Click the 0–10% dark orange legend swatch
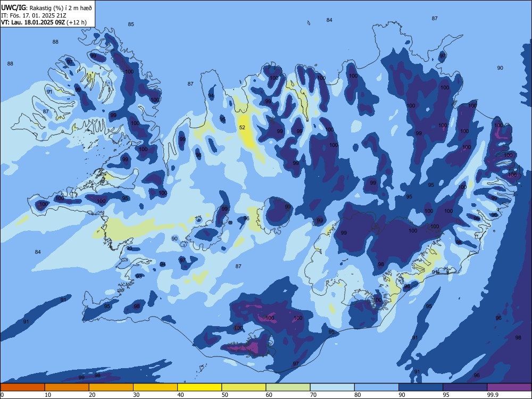The height and width of the screenshot is (399, 532). coord(22,387)
